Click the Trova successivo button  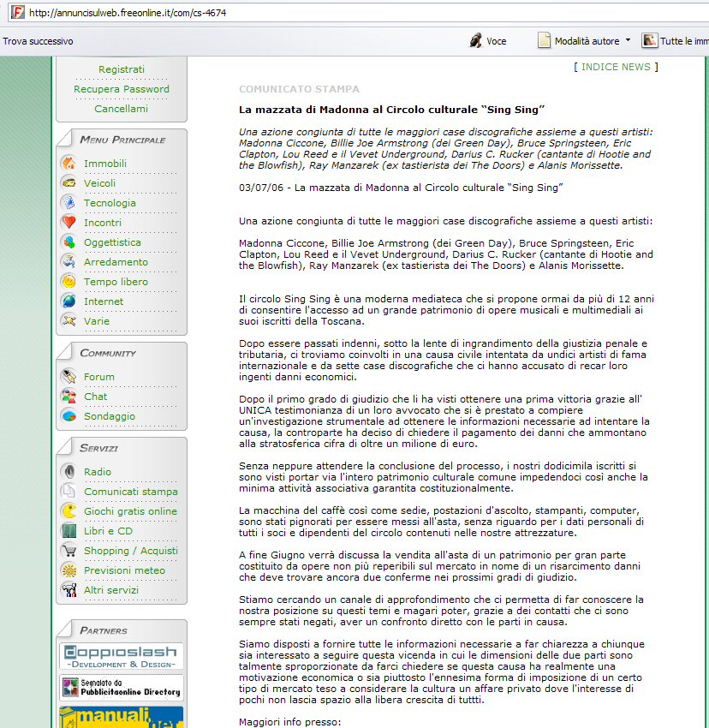tap(38, 41)
